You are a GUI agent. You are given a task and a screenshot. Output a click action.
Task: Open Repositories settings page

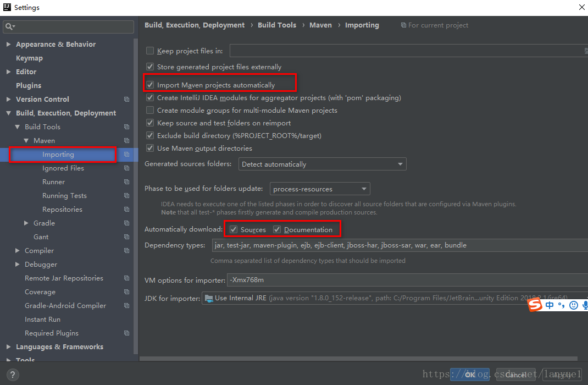point(62,210)
